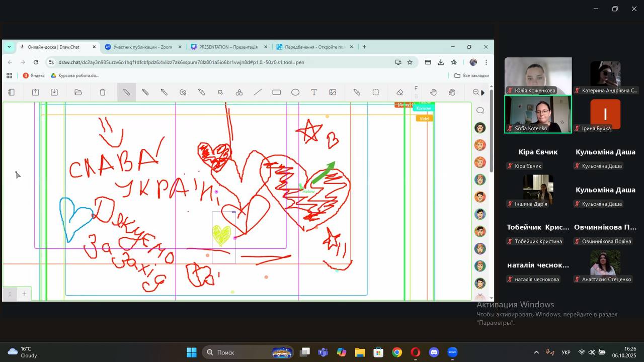Expand more toolbar tools with right arrow
The width and height of the screenshot is (644, 362).
[483, 93]
